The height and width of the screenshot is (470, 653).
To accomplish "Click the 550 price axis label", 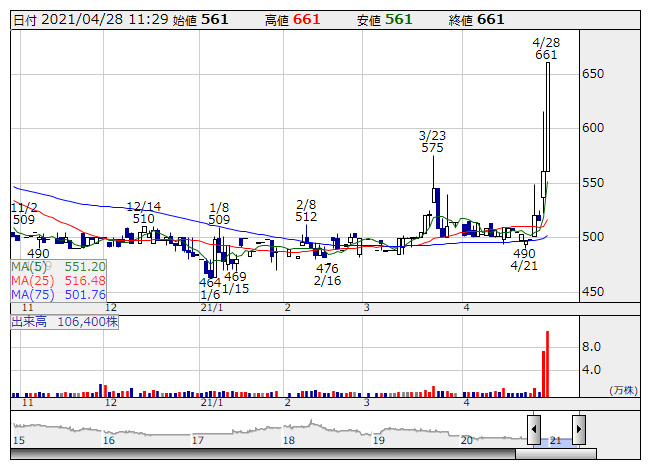I will point(593,182).
